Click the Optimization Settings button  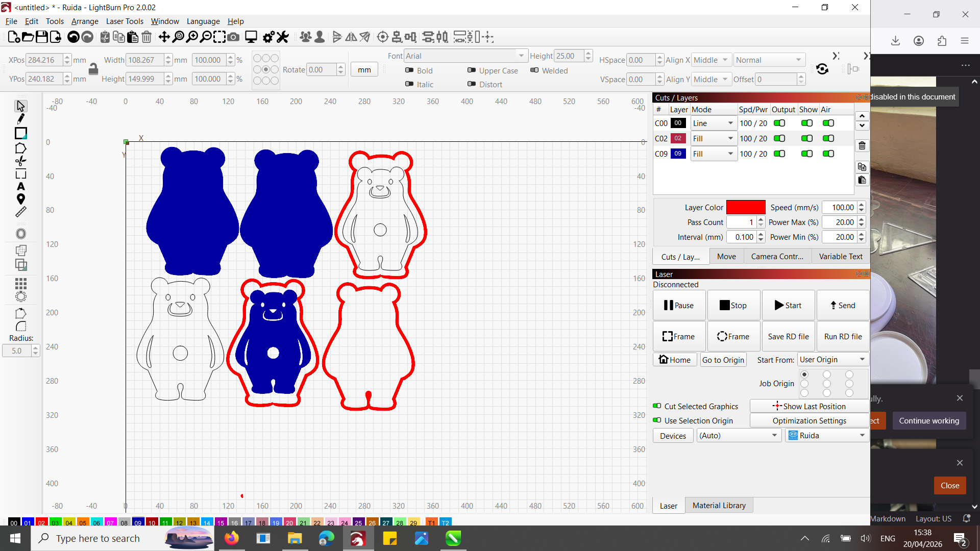click(x=809, y=420)
